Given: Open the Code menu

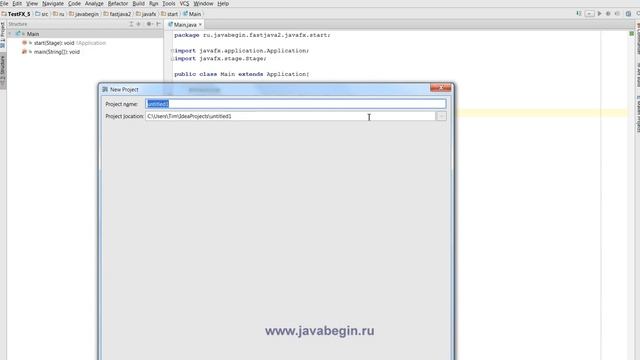Looking at the screenshot, I should (x=74, y=3).
